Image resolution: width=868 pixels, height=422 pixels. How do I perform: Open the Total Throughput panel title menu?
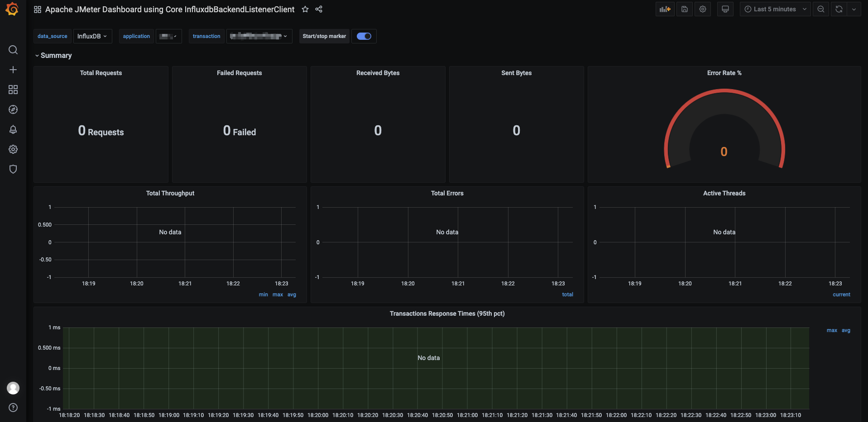point(170,193)
